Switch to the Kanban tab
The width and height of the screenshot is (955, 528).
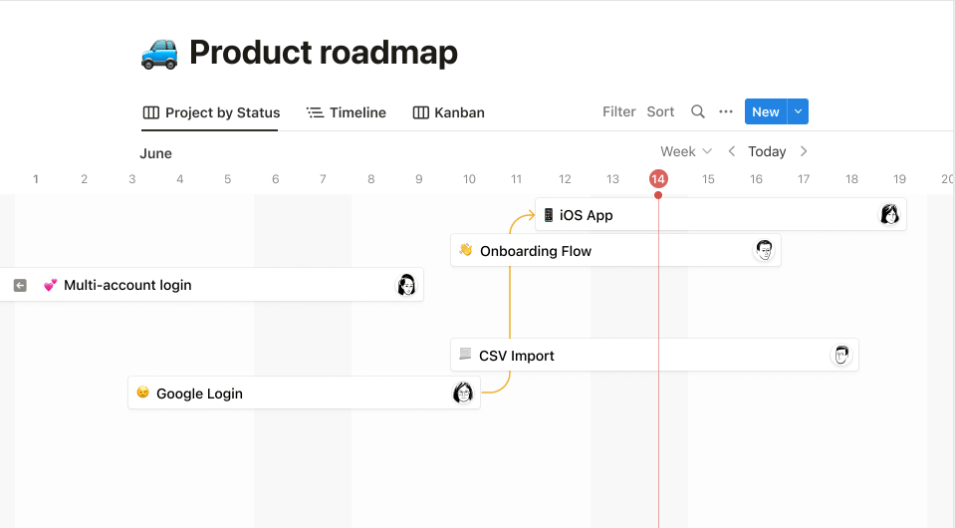click(449, 113)
